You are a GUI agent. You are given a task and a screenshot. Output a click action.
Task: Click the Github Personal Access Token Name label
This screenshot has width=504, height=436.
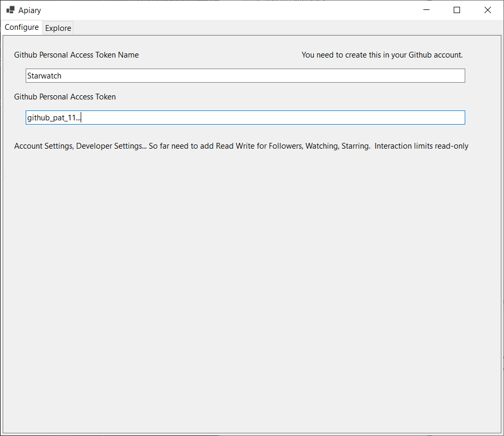pos(76,54)
